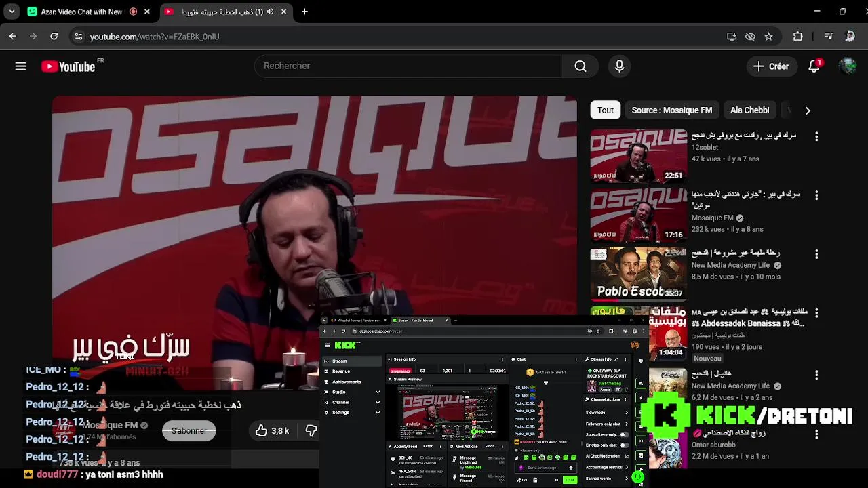Open Chrome profile avatar
868x488 pixels.
(850, 37)
